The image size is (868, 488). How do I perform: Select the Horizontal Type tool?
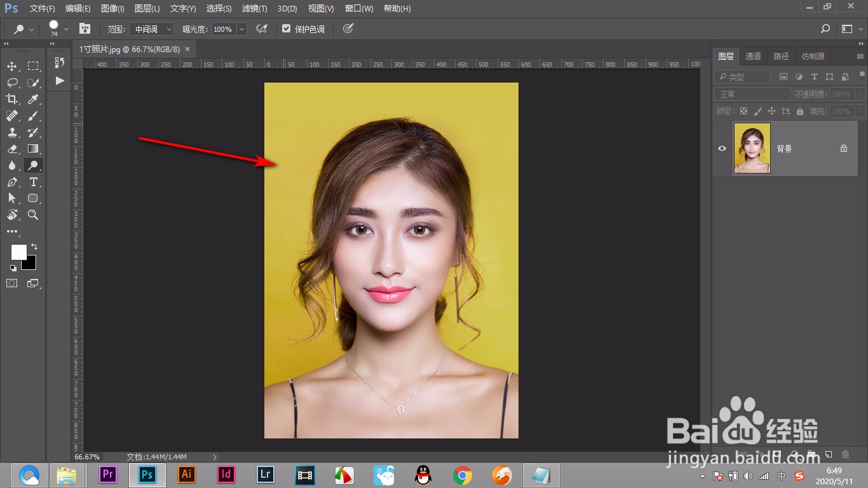tap(34, 182)
